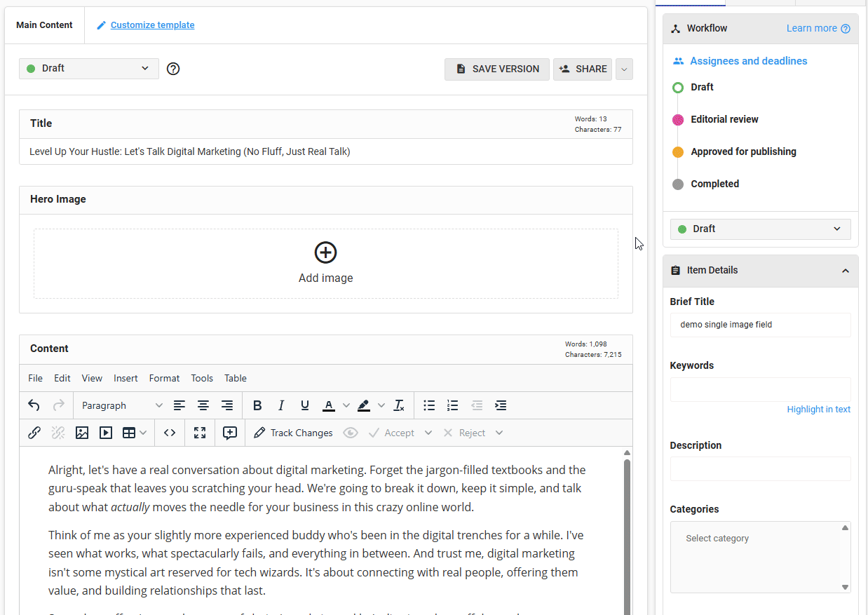Remove link with unlink icon
868x615 pixels.
58,433
